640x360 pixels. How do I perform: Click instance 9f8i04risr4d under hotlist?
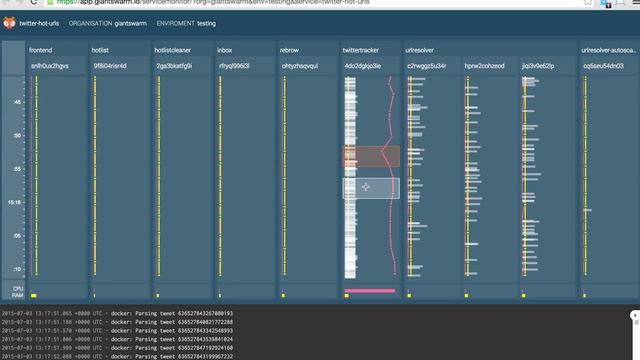click(110, 66)
